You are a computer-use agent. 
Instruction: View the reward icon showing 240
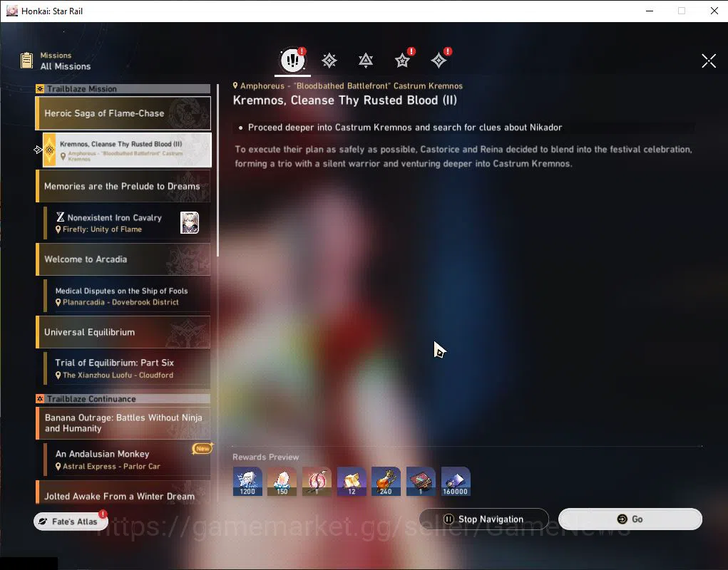386,482
